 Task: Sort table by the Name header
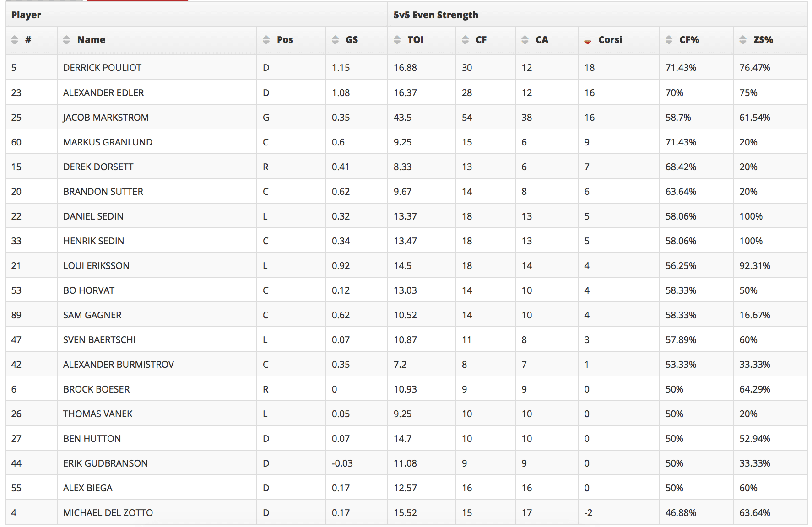pyautogui.click(x=91, y=40)
